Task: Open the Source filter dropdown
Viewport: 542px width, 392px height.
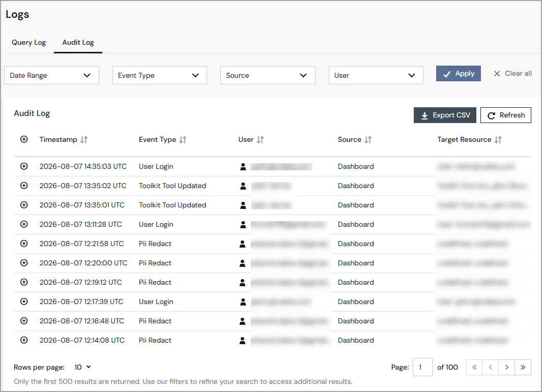Action: 268,75
